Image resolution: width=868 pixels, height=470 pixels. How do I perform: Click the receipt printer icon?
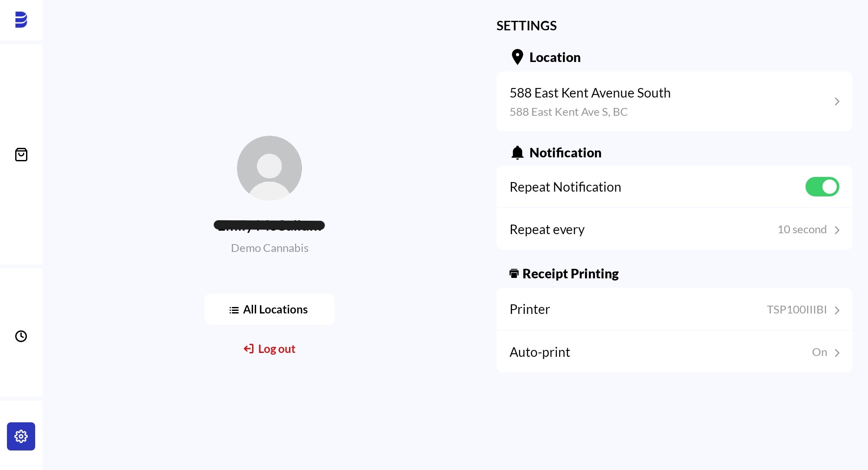point(514,274)
